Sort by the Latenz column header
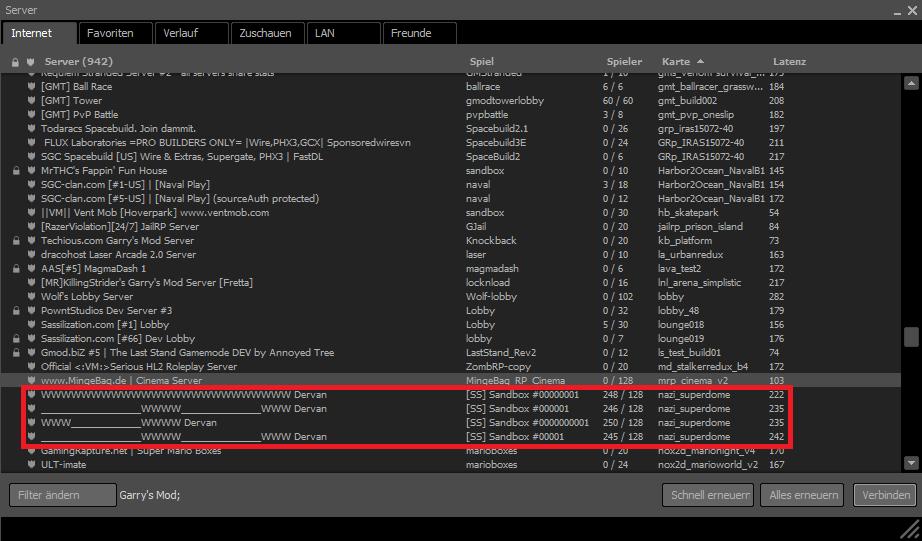 click(789, 61)
